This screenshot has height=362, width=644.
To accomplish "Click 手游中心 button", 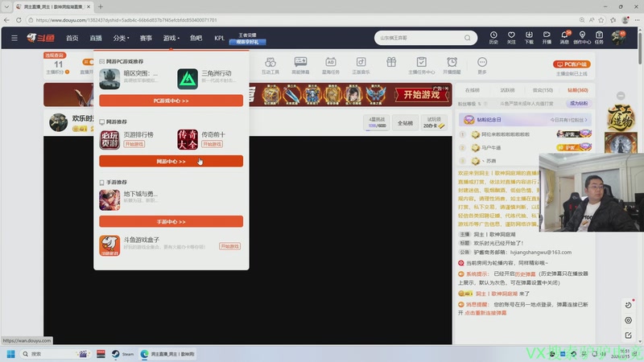I will [x=171, y=222].
